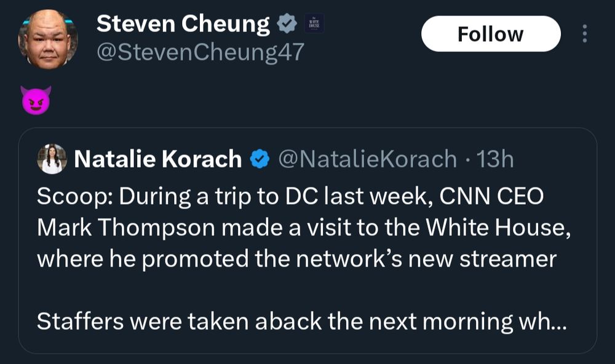Click the word Scoop in the quoted tweet
This screenshot has width=615, height=364.
pos(69,197)
